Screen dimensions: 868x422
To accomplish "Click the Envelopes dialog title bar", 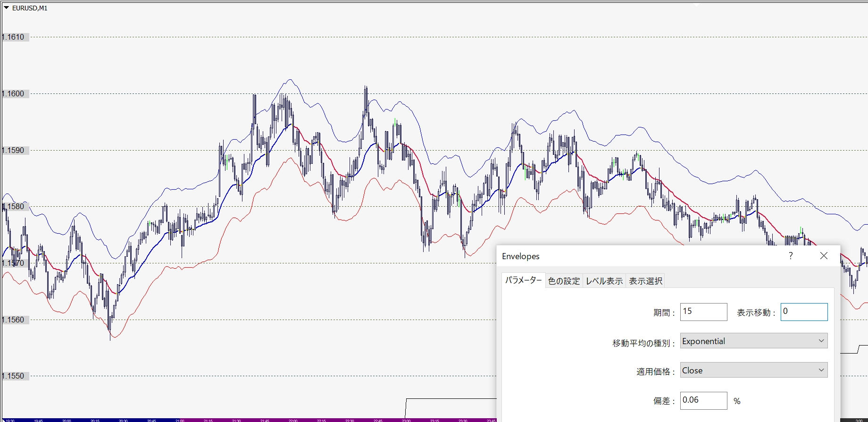I will 637,256.
